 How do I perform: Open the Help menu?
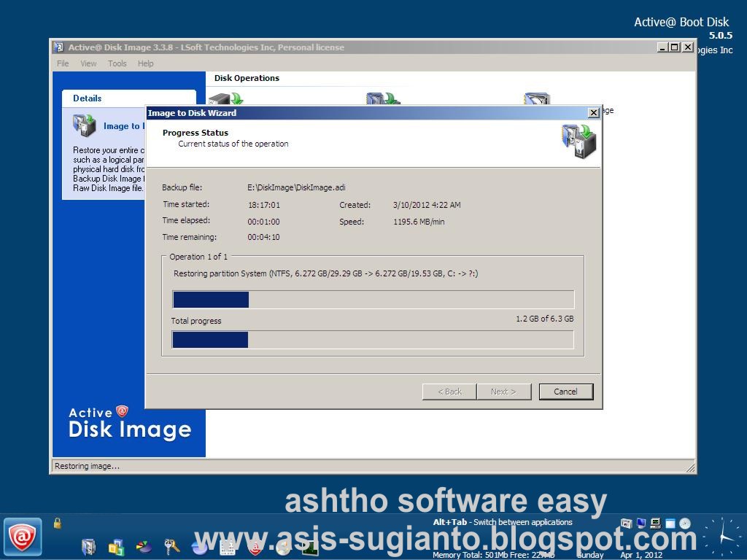tap(145, 63)
